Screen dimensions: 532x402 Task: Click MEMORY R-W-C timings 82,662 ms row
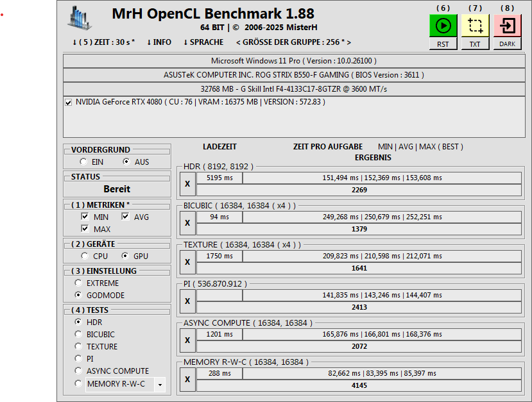point(382,374)
